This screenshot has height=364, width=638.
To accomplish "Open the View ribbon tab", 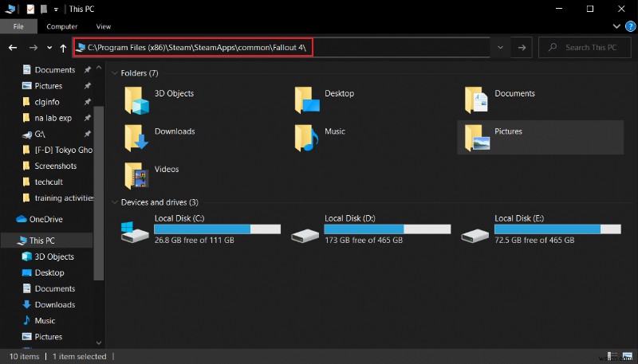I will pos(104,26).
